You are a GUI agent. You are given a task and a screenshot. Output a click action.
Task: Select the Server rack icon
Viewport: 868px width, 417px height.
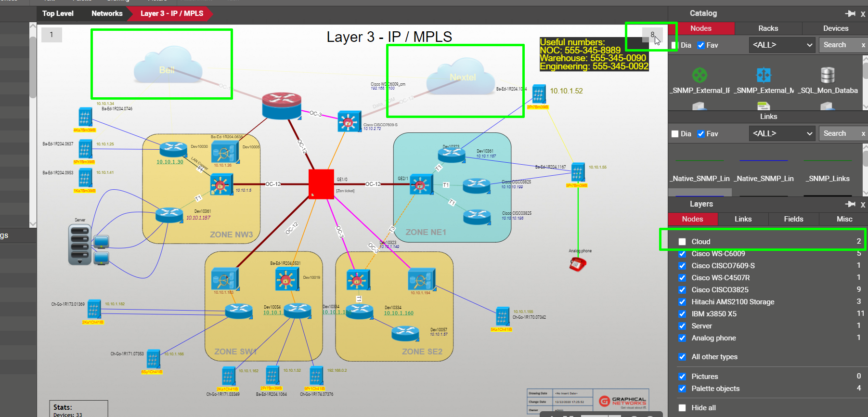click(80, 245)
